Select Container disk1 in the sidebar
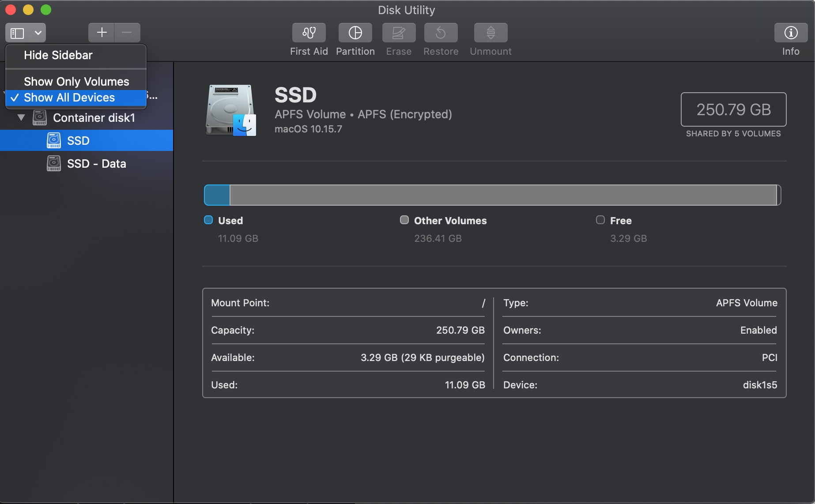815x504 pixels. tap(87, 118)
